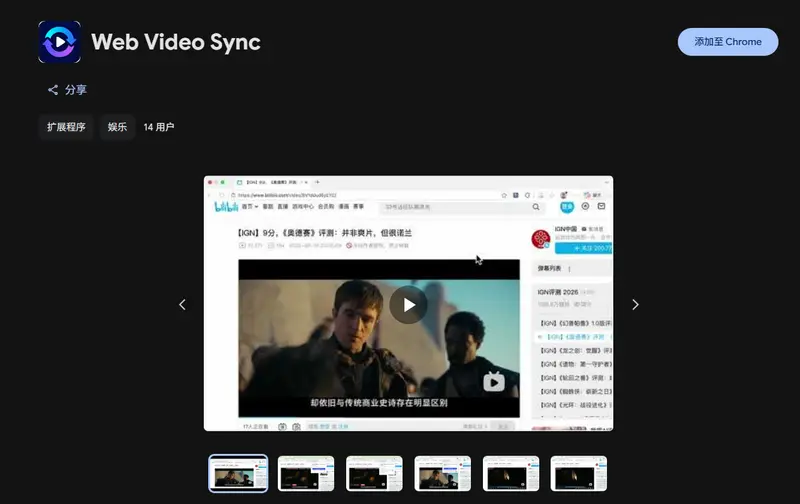
Task: Select the fifth screenshot thumbnail
Action: [x=511, y=473]
